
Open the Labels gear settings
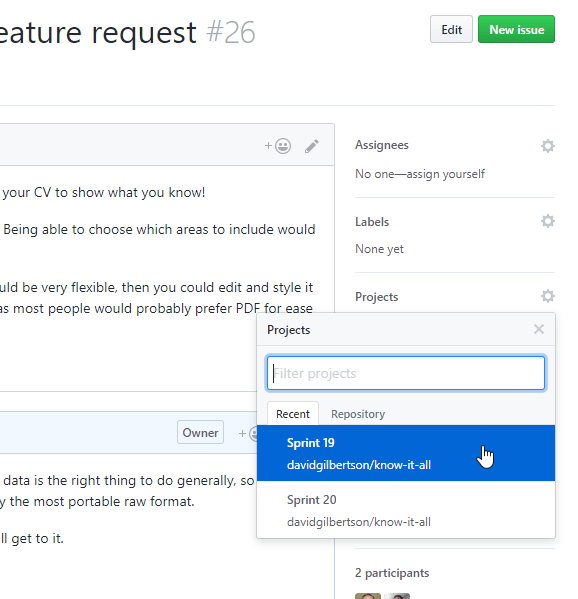[547, 221]
